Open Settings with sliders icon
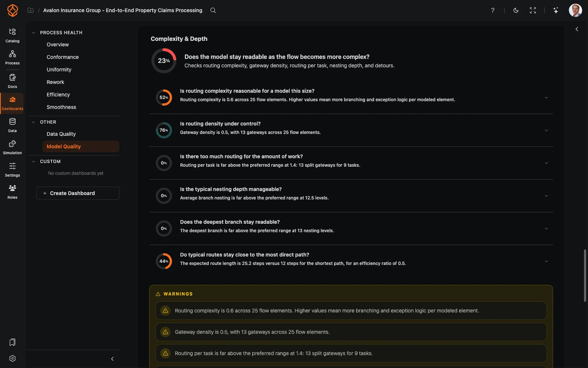This screenshot has height=368, width=588. coord(12,170)
